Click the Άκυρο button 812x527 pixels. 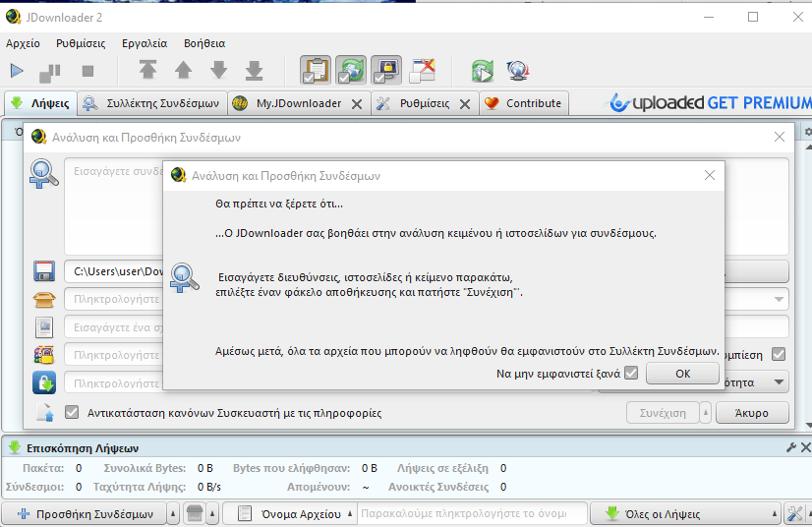(752, 413)
